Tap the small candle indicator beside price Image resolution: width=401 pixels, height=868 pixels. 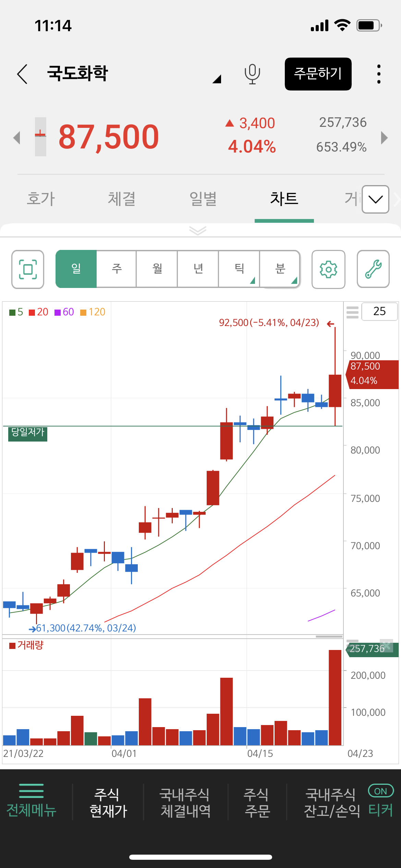coord(40,137)
